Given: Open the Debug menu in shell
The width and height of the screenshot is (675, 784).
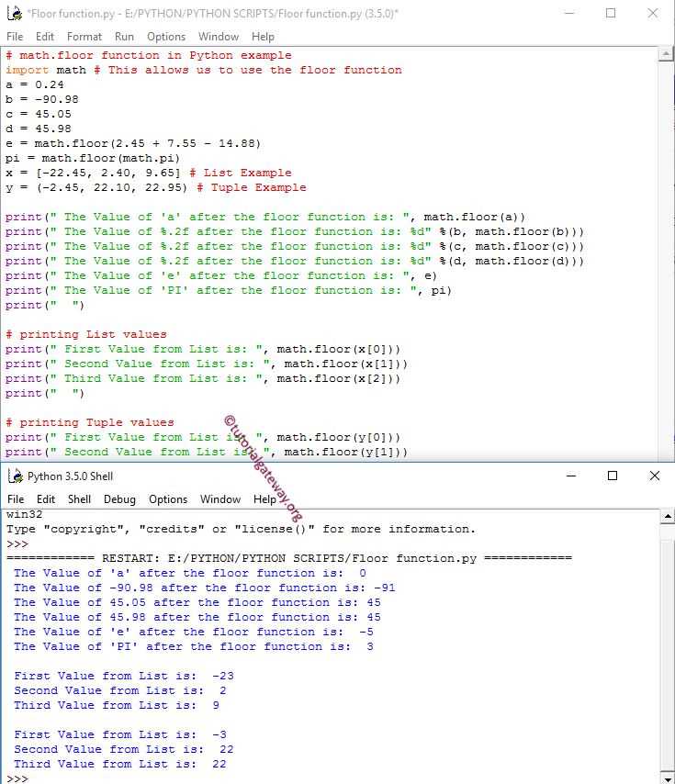Looking at the screenshot, I should pyautogui.click(x=119, y=499).
